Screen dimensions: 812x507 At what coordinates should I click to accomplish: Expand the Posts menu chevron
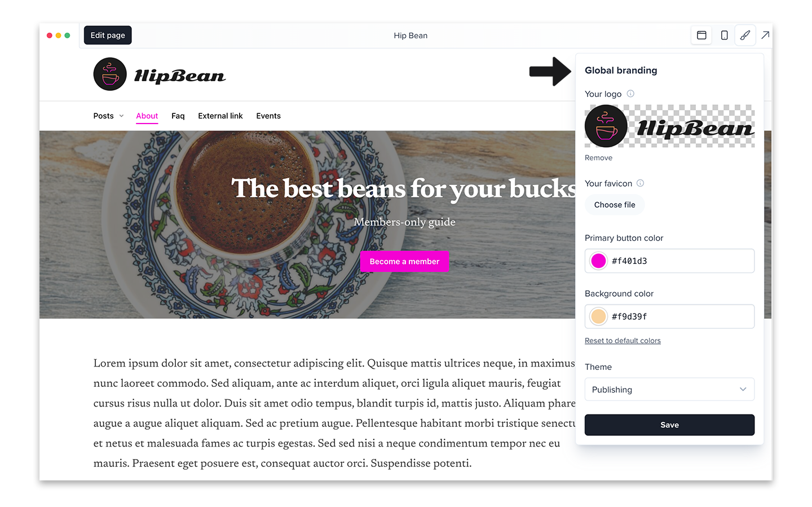[121, 116]
